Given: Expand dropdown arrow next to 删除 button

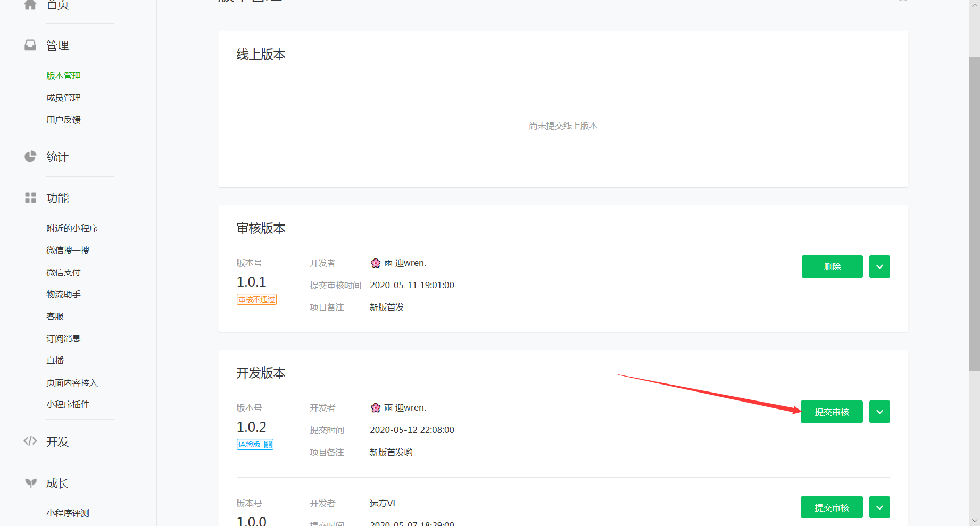Looking at the screenshot, I should coord(879,266).
